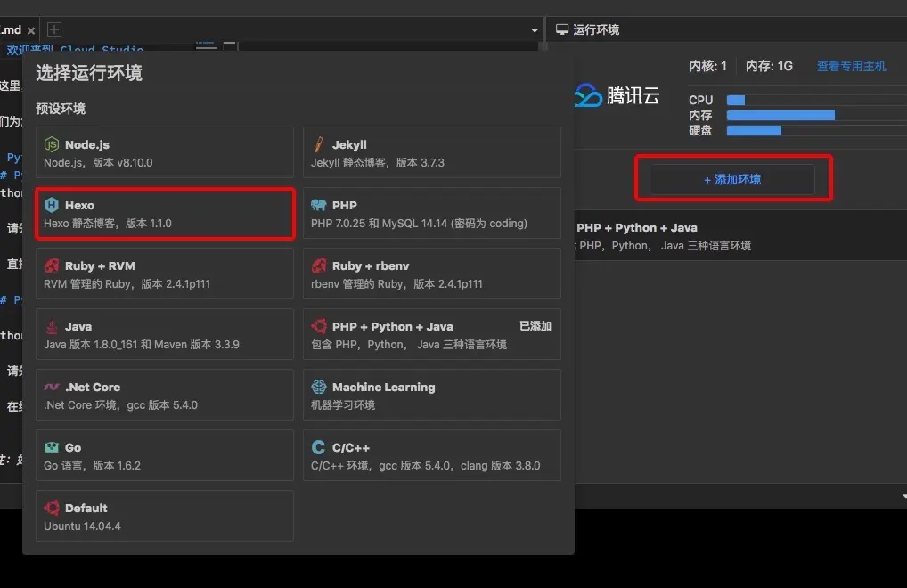Open the 查看专用主机 link
Screen dimensions: 907x588
851,66
